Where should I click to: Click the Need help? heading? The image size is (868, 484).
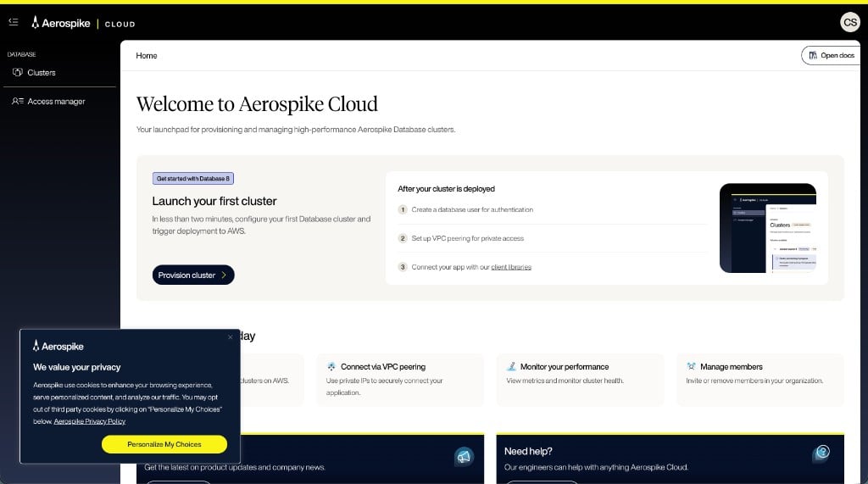point(528,451)
